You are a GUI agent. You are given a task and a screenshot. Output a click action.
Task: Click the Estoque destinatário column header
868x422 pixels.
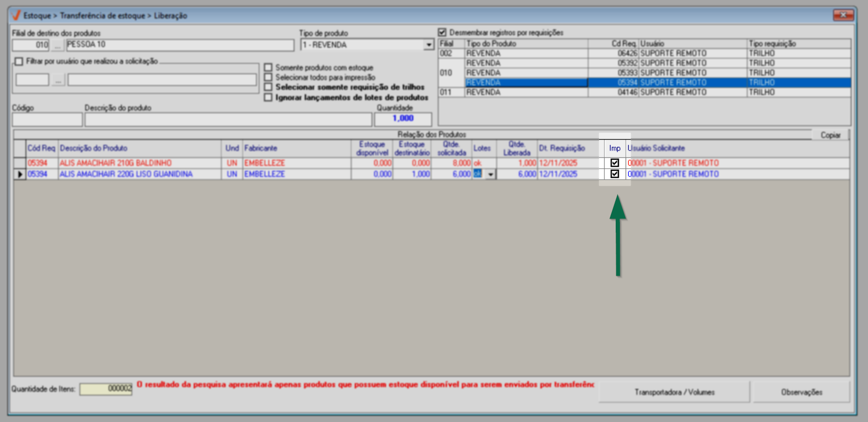click(x=412, y=148)
